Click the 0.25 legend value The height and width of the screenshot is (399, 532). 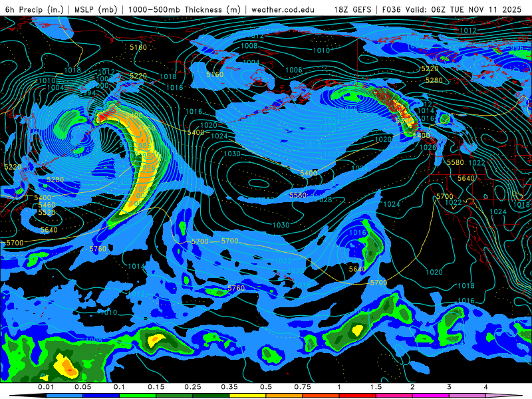[193, 387]
